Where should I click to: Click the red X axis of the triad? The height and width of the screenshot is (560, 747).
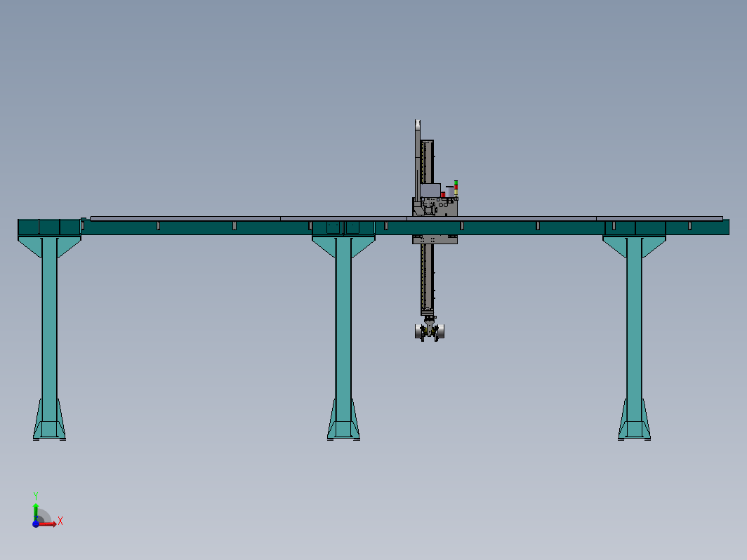[48, 524]
